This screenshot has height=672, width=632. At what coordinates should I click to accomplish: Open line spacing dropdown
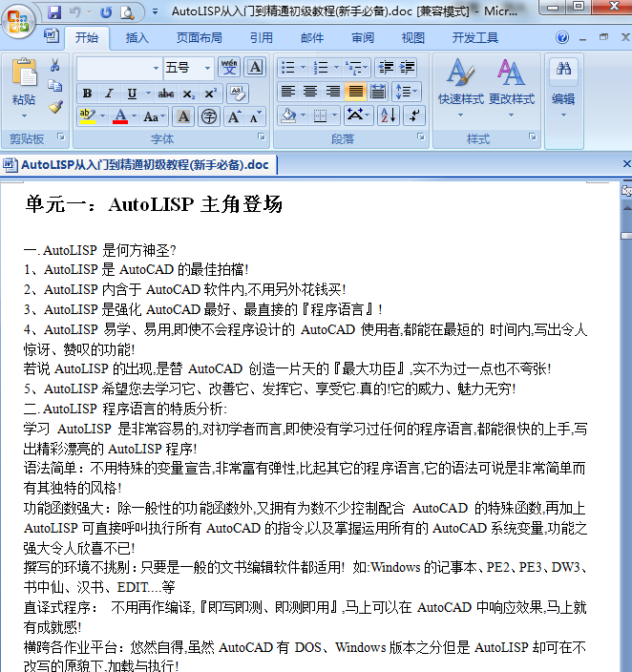[406, 92]
